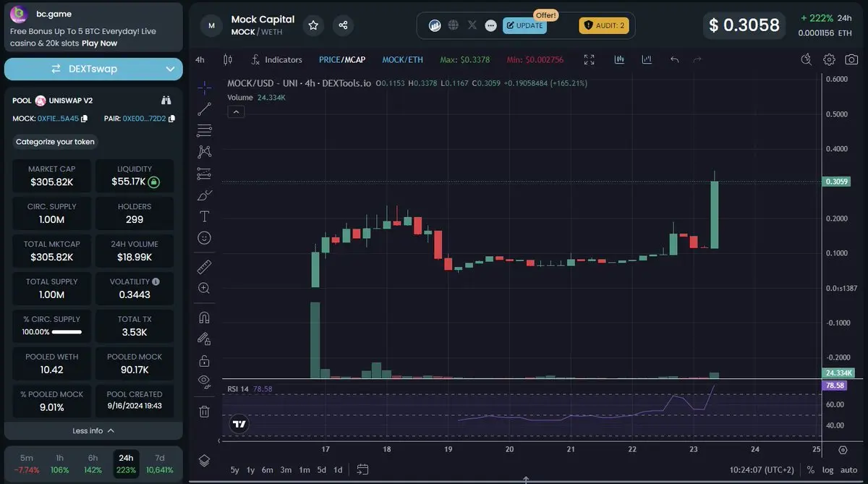The image size is (868, 484).
Task: Select the trend line drawing tool
Action: tap(204, 109)
